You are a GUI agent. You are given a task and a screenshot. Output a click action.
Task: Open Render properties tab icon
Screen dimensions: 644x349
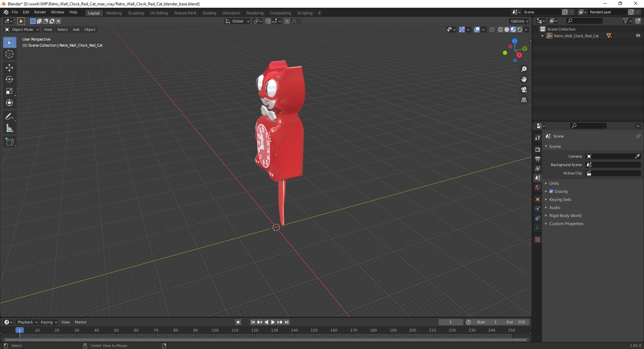point(538,149)
